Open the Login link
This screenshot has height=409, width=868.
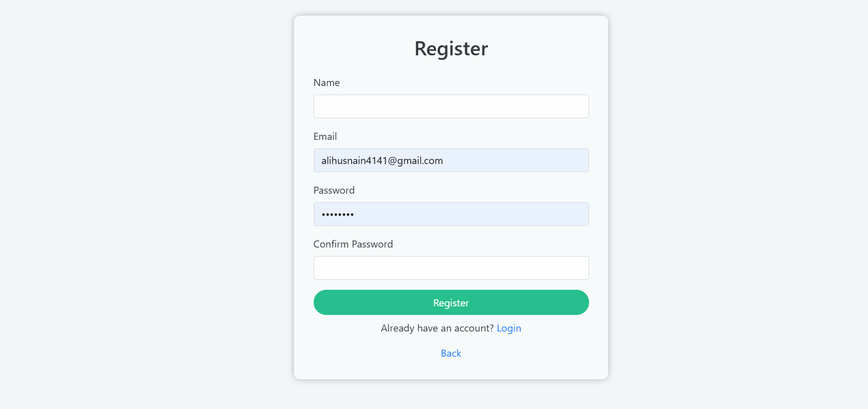(x=509, y=329)
